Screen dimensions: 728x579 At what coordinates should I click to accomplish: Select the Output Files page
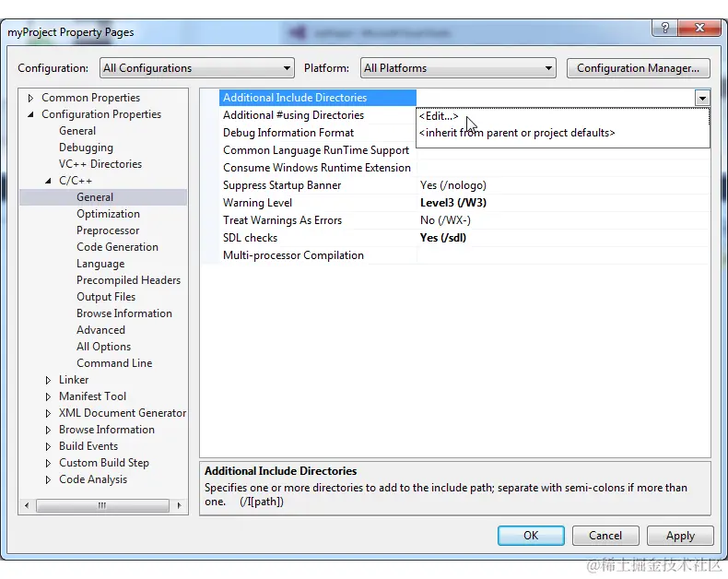pyautogui.click(x=106, y=297)
